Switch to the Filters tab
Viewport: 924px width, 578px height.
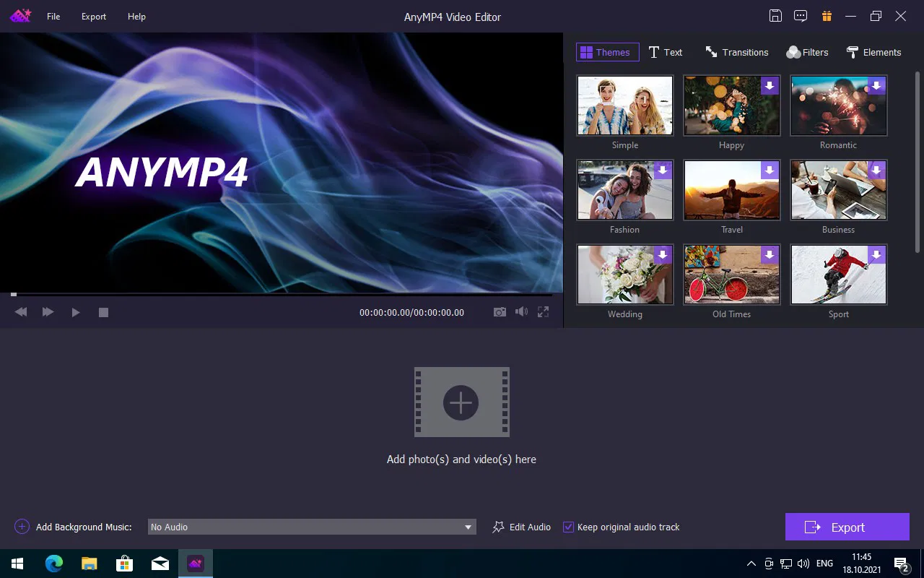point(807,52)
